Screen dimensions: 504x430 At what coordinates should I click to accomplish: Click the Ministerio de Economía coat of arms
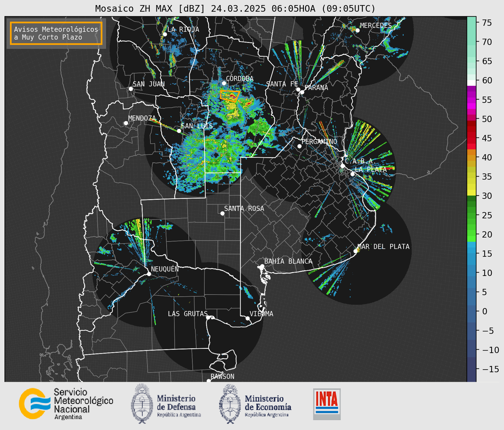pos(230,404)
